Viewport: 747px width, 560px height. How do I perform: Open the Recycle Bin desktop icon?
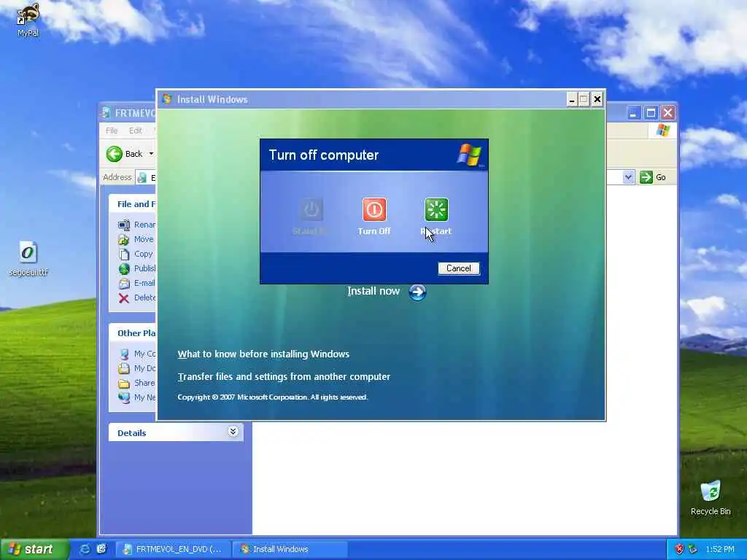pyautogui.click(x=711, y=497)
